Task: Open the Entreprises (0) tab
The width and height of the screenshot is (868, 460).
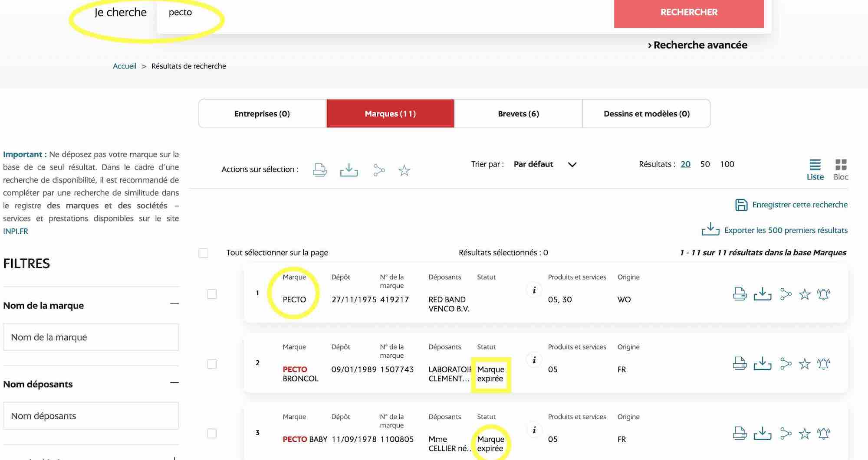Action: coord(262,114)
